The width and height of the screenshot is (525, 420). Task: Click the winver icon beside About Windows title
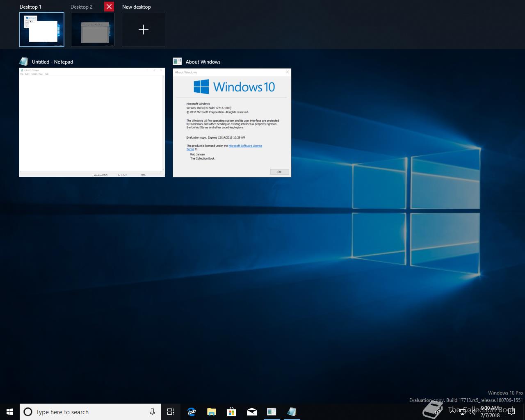pos(177,62)
